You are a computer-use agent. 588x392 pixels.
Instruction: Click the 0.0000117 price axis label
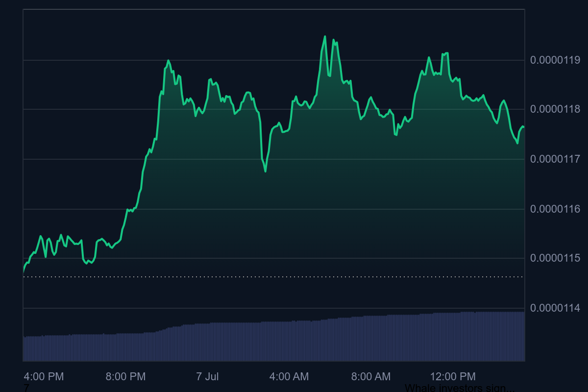tap(555, 159)
